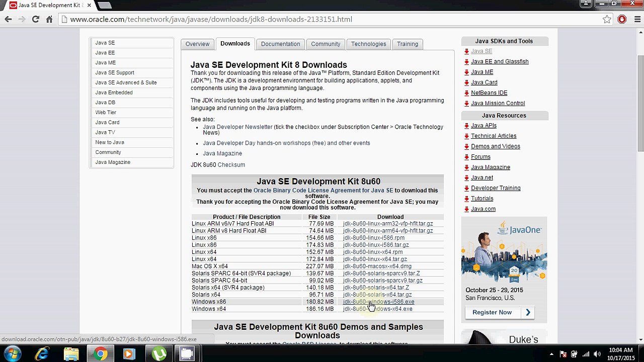This screenshot has height=362, width=644.
Task: Download jdk-8u60-linux-i586.rpm
Action: tap(373, 238)
